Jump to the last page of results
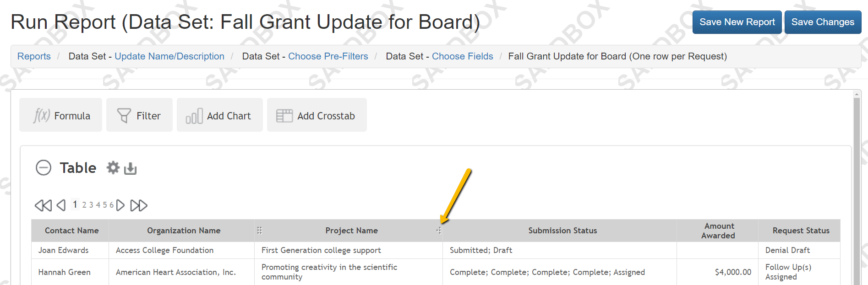 tap(139, 205)
